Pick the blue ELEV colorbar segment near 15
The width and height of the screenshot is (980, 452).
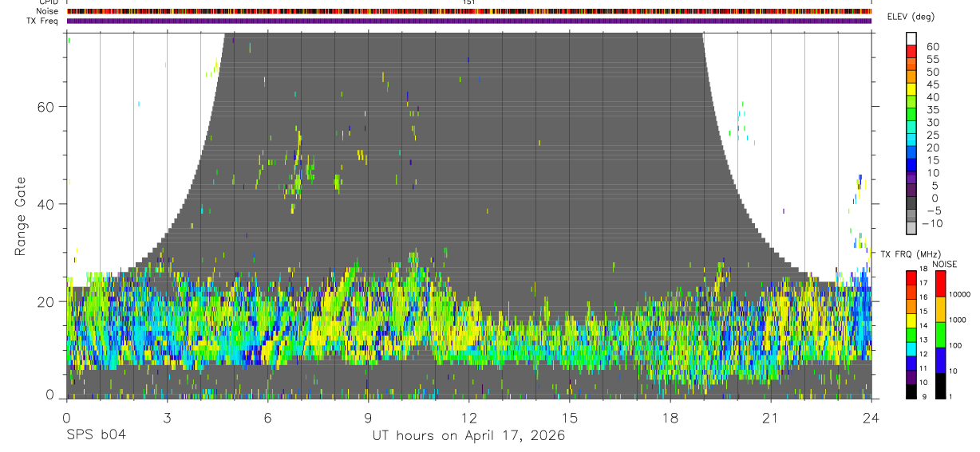[911, 165]
